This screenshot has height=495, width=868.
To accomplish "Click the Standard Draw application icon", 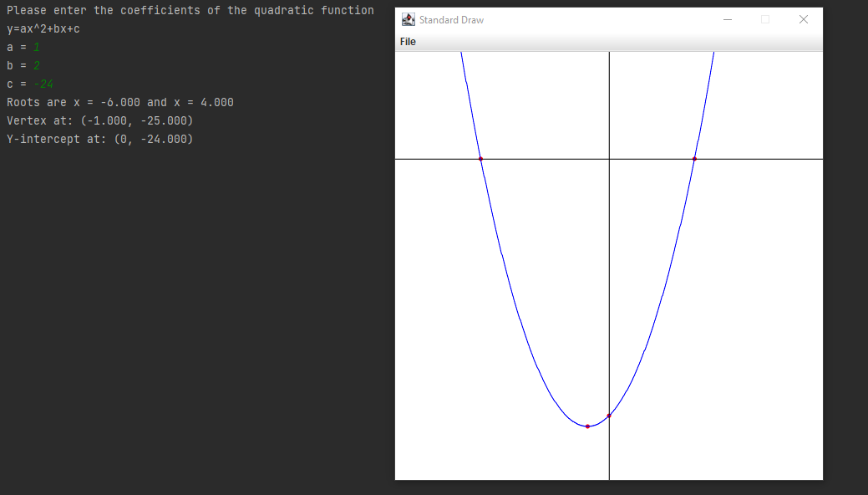I will tap(407, 18).
